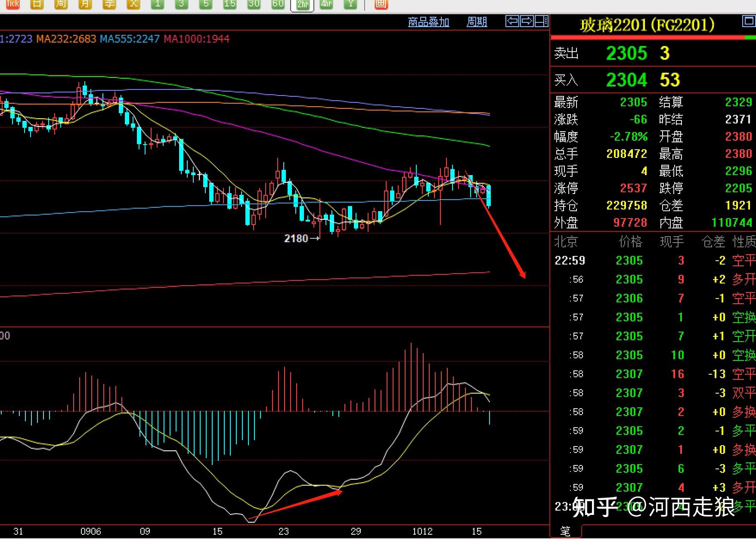Screen dimensions: 756x539
Task: Select the 22:59 tick trade row
Action: pyautogui.click(x=653, y=261)
